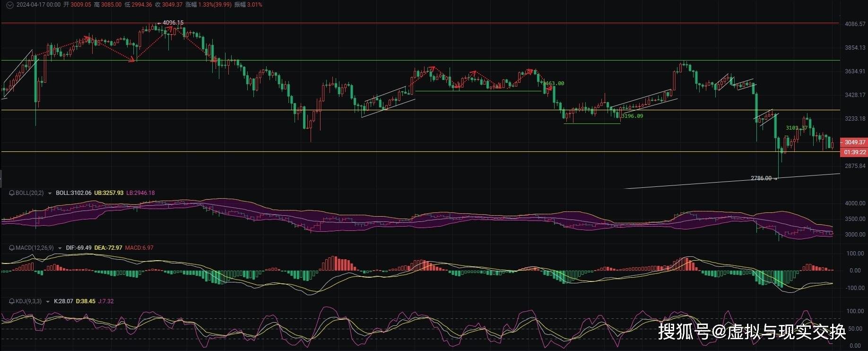Click the high price 3085.00

click(111, 5)
